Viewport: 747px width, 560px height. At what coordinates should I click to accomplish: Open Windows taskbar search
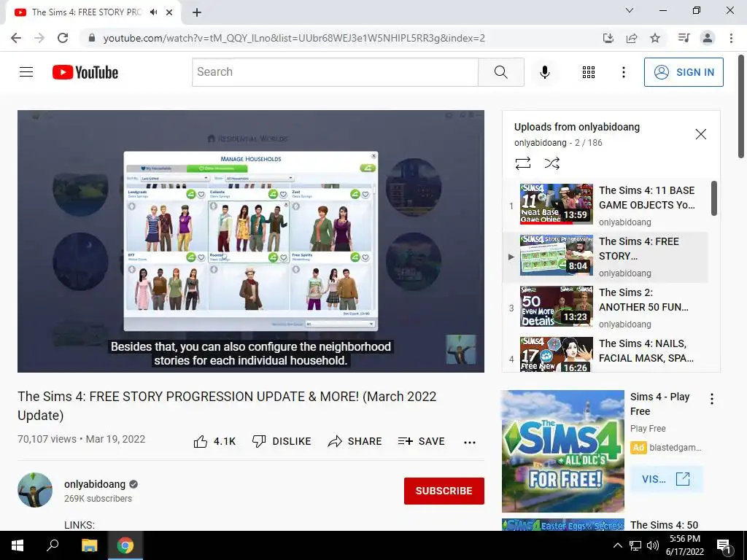coord(53,545)
